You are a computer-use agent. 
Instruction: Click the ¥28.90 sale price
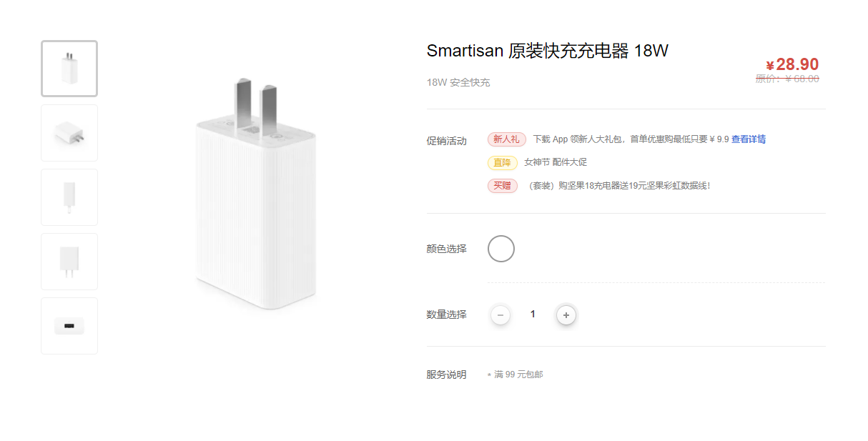tap(792, 64)
